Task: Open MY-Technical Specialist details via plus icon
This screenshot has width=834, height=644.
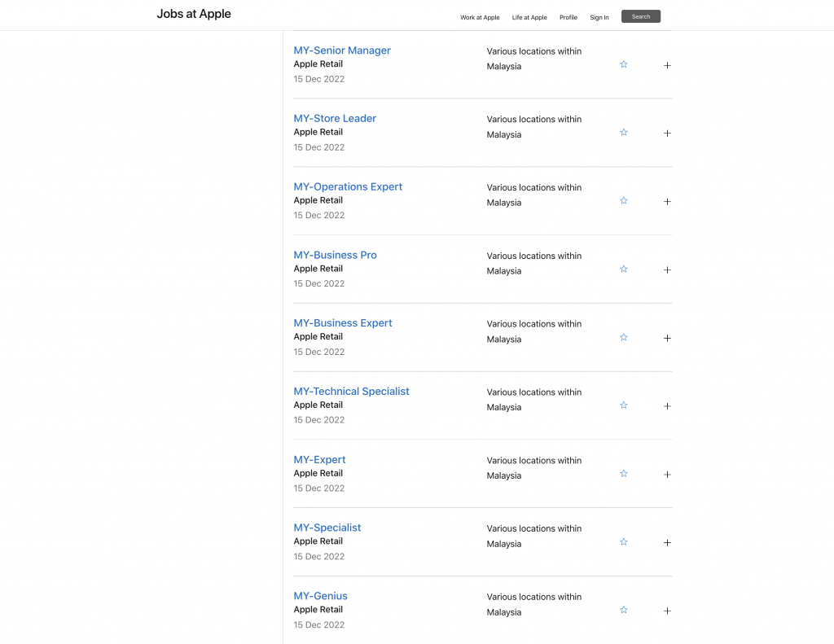Action: [667, 406]
